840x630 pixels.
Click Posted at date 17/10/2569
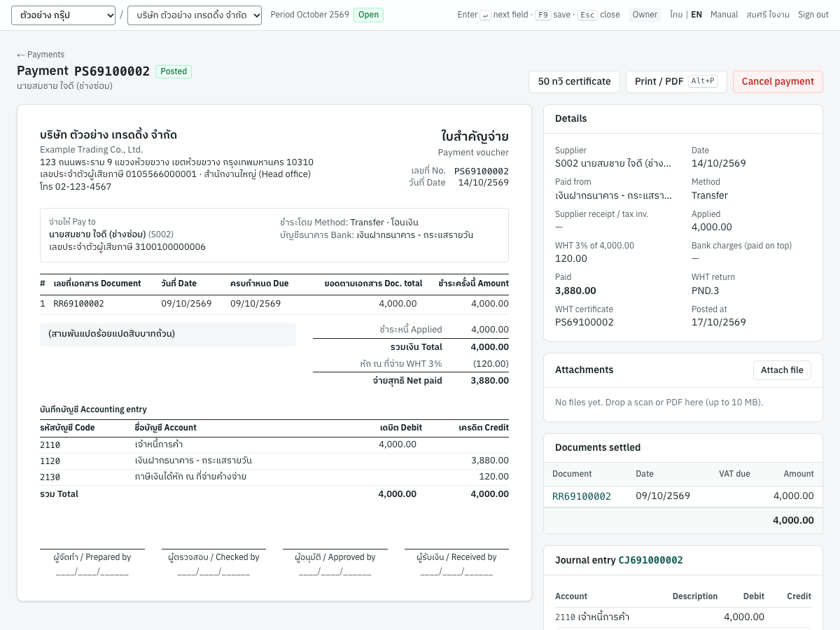tap(719, 323)
